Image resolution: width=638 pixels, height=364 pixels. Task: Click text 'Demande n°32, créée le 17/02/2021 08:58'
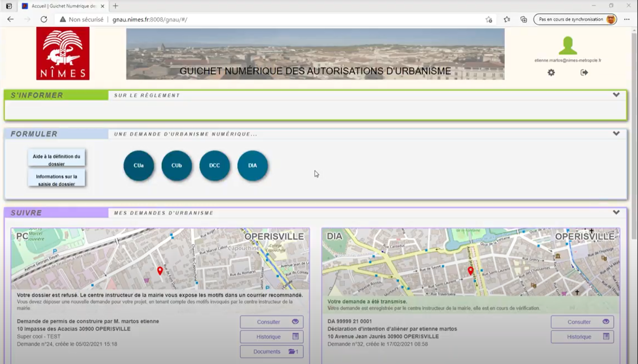pyautogui.click(x=378, y=344)
